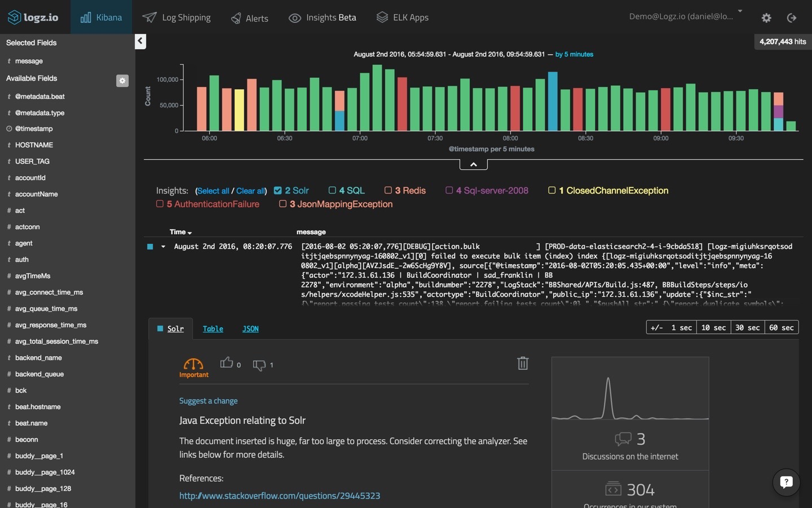Click the yellow histogram bar
812x508 pixels.
tap(239, 110)
